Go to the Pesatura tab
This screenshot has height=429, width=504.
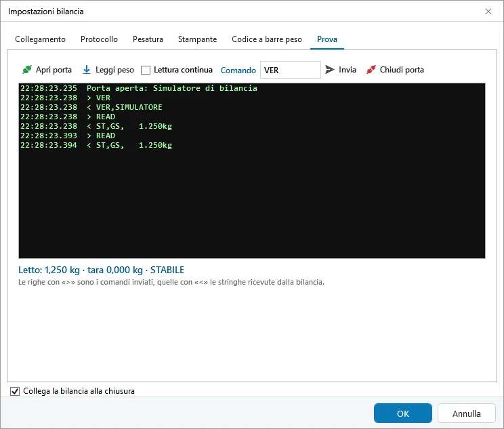tap(148, 39)
